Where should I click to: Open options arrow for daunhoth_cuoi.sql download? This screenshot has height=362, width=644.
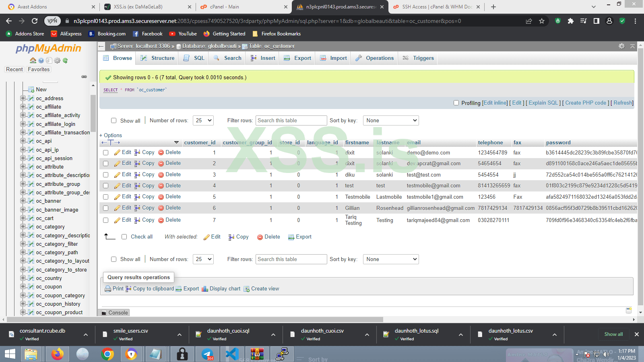coord(273,335)
